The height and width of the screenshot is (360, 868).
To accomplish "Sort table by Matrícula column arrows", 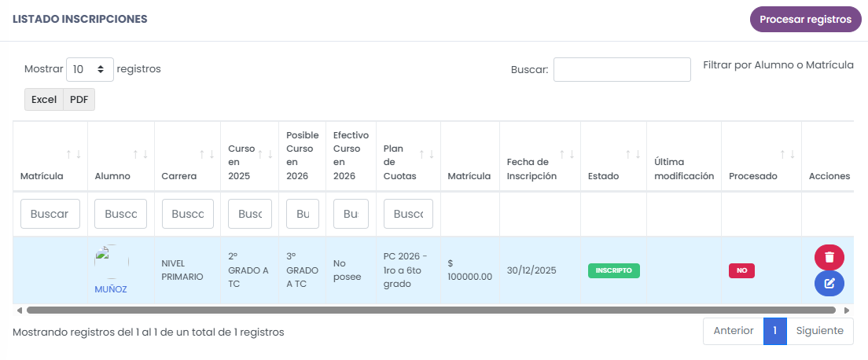I will click(x=74, y=155).
